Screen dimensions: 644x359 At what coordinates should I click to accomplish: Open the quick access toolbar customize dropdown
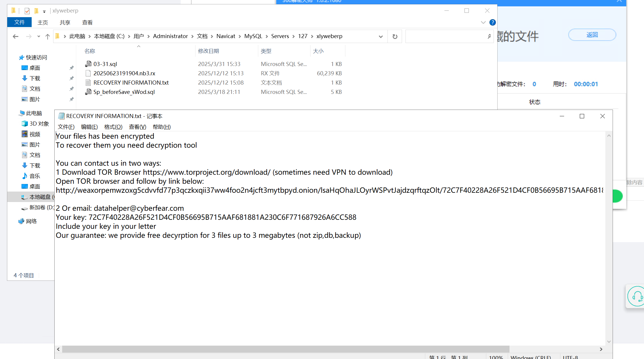(x=44, y=11)
